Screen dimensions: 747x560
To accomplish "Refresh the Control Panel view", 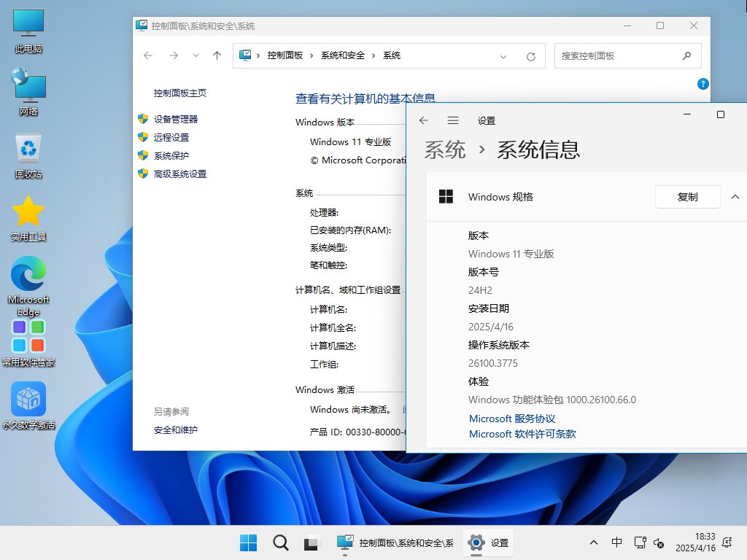I will (x=531, y=57).
